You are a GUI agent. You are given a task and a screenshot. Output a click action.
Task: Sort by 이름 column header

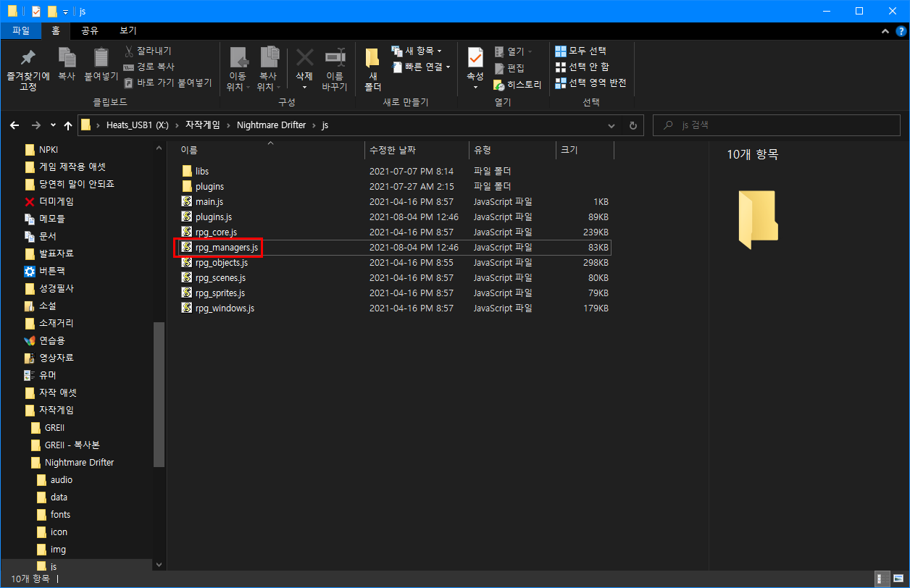(x=189, y=150)
